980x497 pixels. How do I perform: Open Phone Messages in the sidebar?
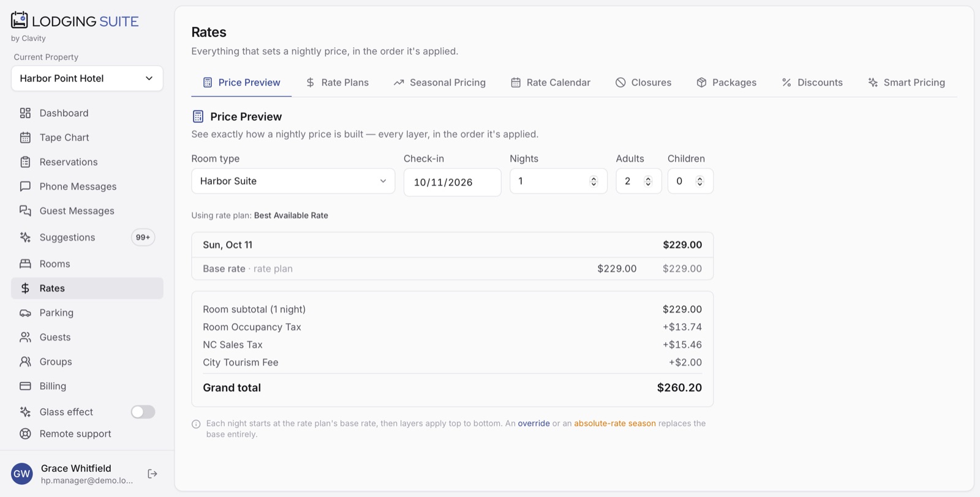87,187
